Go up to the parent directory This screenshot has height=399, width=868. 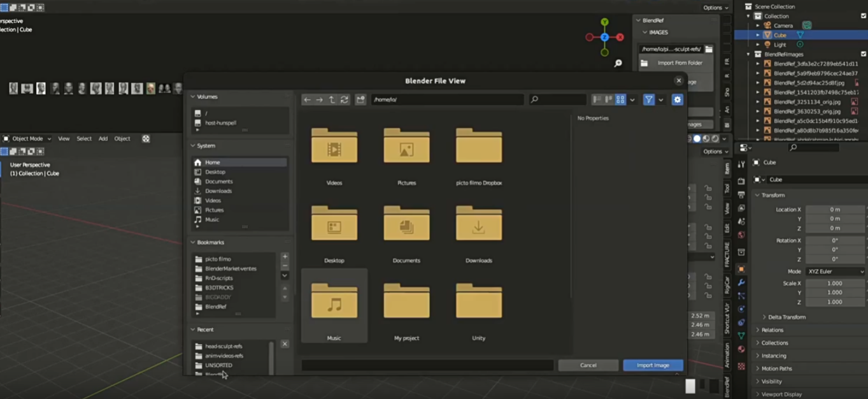pos(332,99)
